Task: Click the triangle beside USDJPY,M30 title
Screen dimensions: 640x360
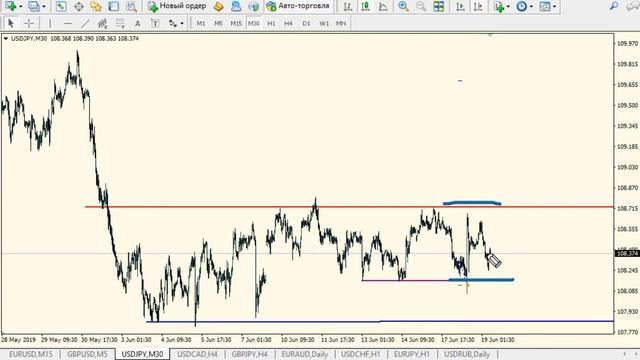Action: tap(6, 38)
